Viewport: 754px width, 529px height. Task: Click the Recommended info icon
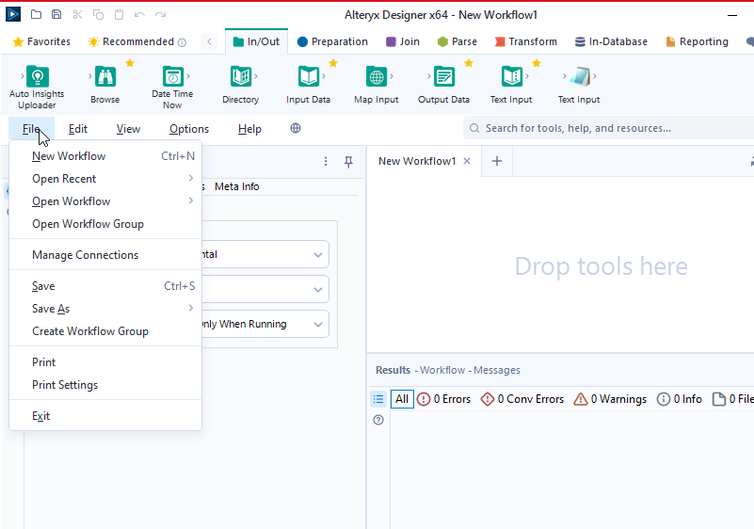pos(182,42)
